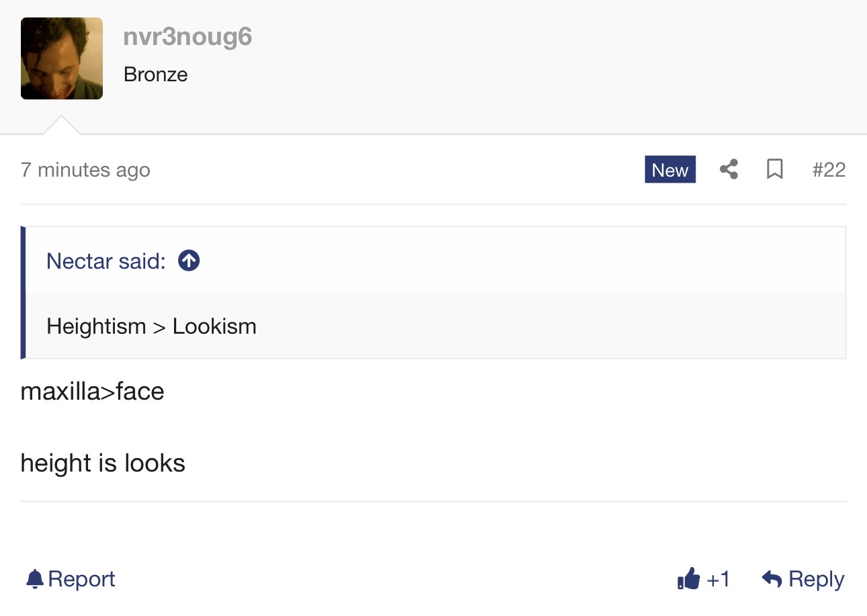Click the Report text link
The height and width of the screenshot is (616, 867).
(x=81, y=579)
